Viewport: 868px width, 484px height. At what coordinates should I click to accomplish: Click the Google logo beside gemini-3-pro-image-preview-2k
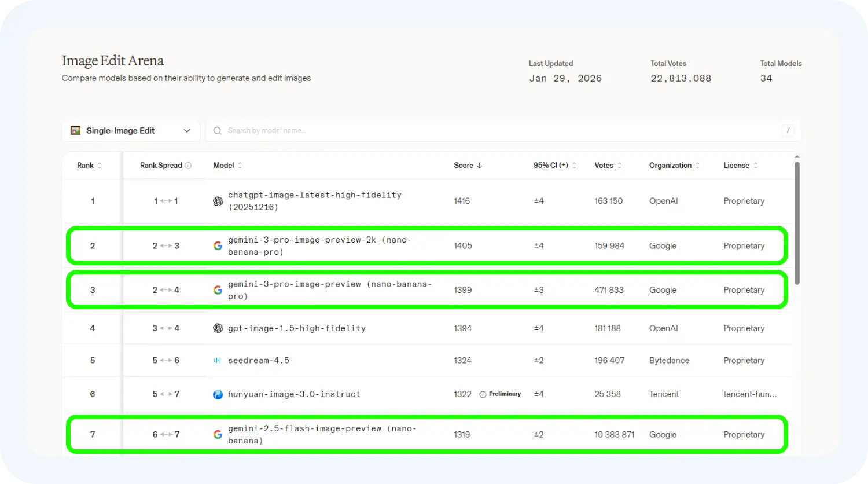point(218,246)
